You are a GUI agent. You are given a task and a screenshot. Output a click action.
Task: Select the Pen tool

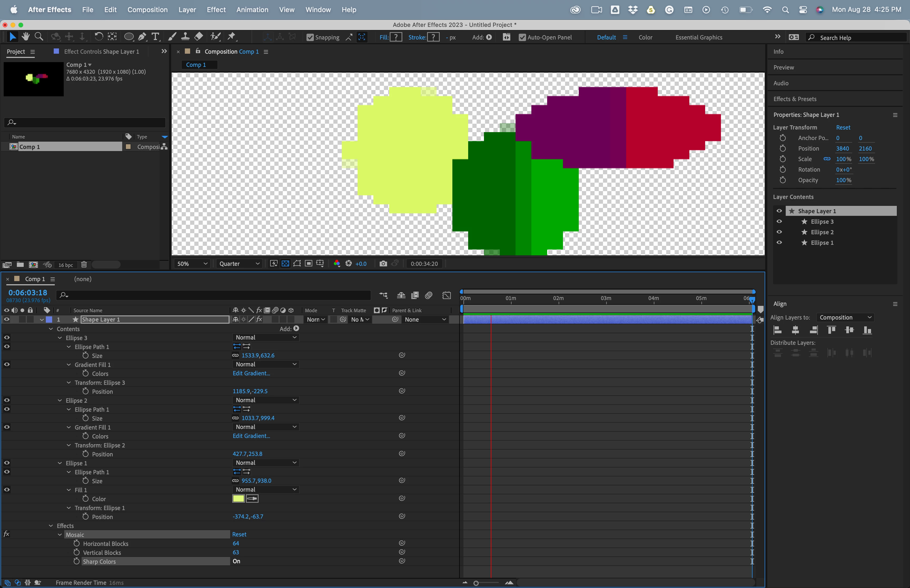coord(142,37)
